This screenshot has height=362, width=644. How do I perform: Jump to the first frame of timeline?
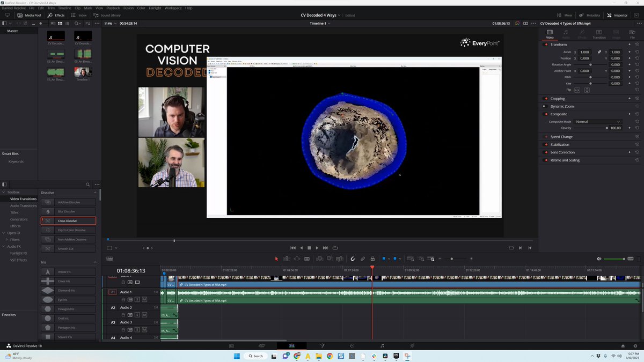pos(292,248)
